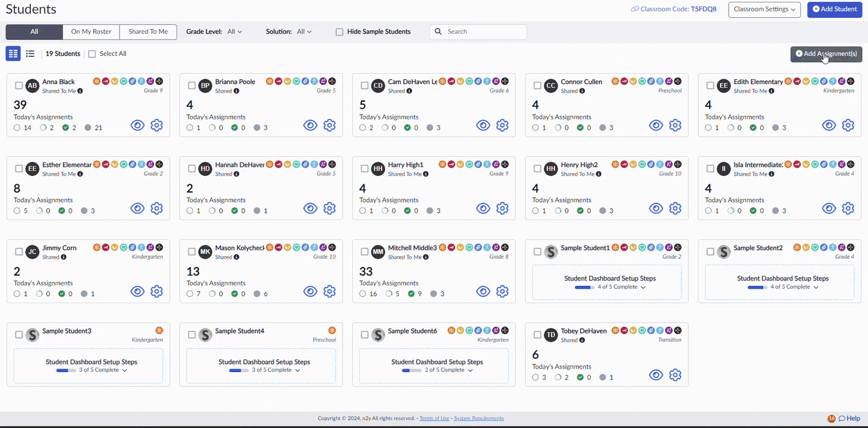Expand Sample Student1's setup steps
The height and width of the screenshot is (428, 868).
(x=643, y=287)
